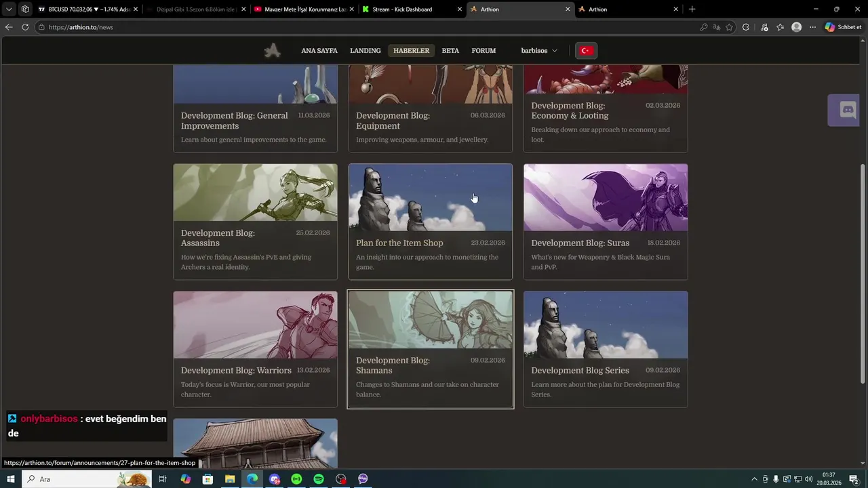Open Copilot from the taskbar
This screenshot has height=488, width=868.
pyautogui.click(x=185, y=479)
